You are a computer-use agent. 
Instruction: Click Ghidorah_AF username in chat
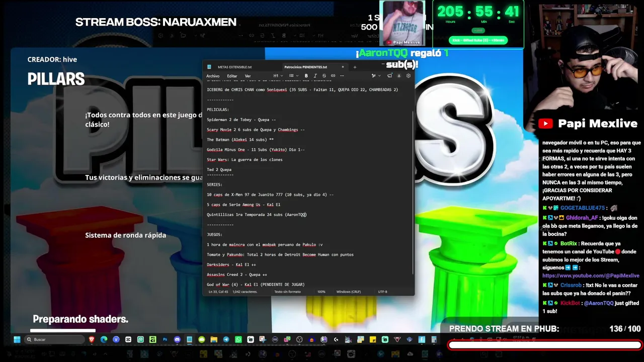[x=582, y=218]
